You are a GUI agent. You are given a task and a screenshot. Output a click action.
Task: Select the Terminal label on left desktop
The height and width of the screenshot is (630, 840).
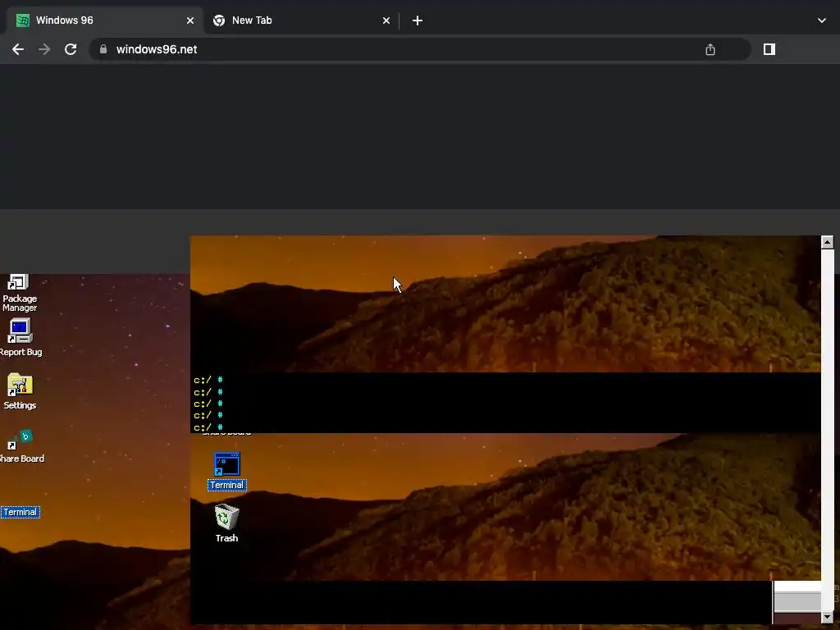(21, 512)
